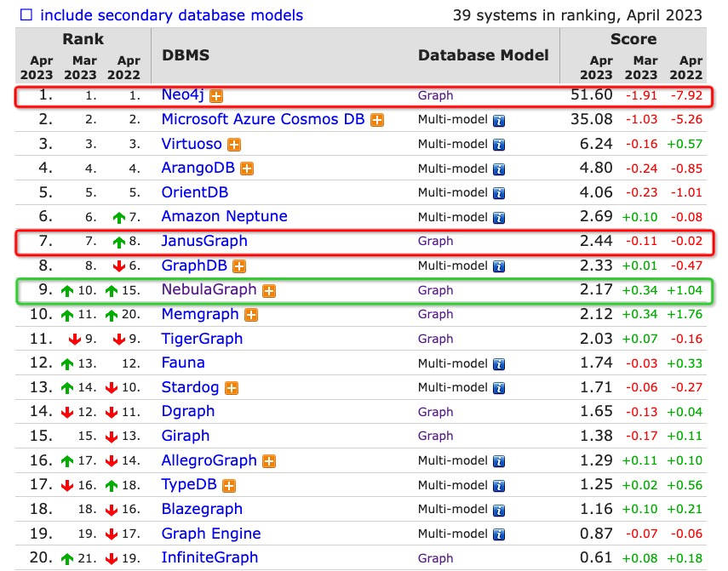
Task: Click the plus icon next to Stardog
Action: point(232,388)
